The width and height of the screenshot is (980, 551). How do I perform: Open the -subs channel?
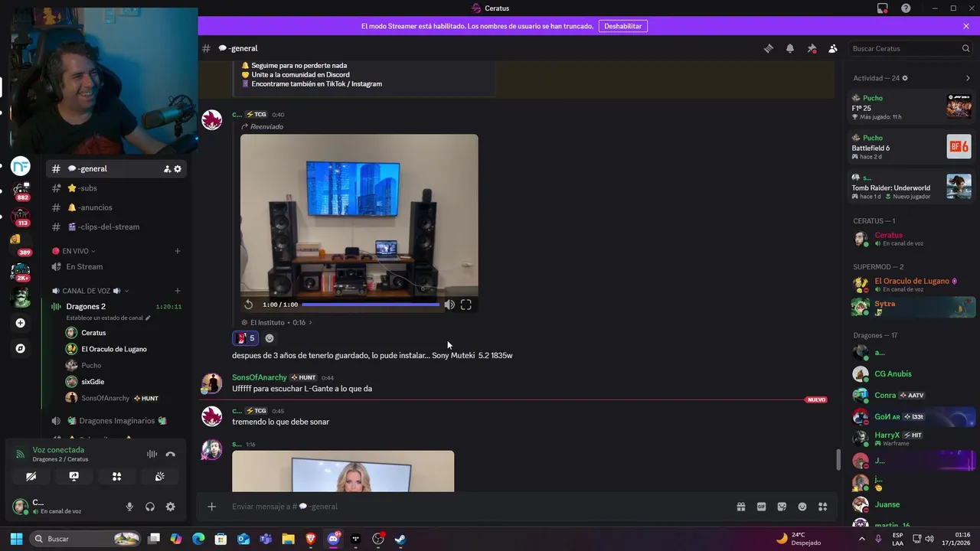pos(115,188)
